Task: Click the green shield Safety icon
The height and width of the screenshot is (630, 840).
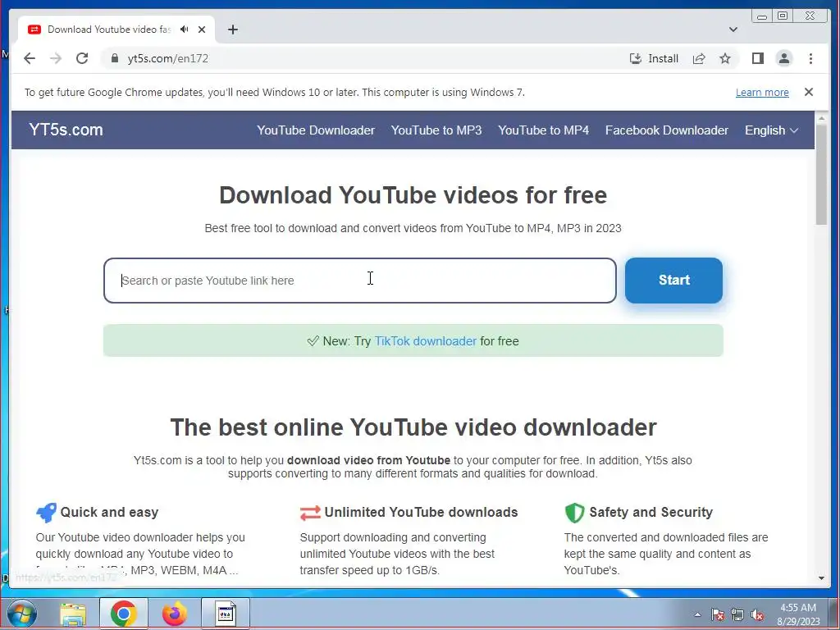Action: 574,513
